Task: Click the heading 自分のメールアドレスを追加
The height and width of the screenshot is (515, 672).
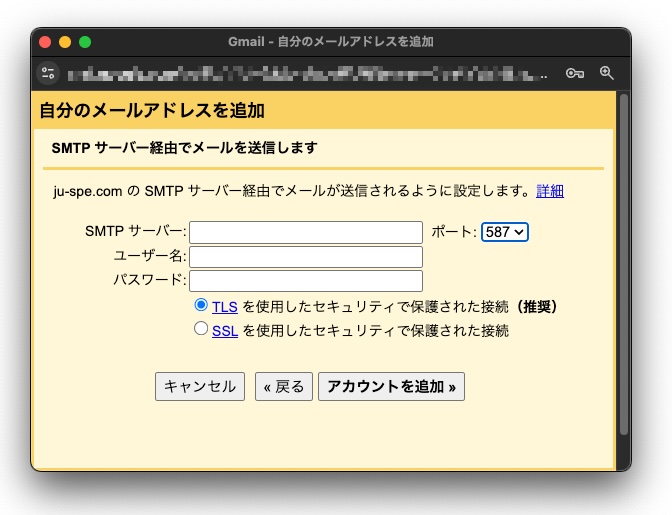Action: [152, 110]
